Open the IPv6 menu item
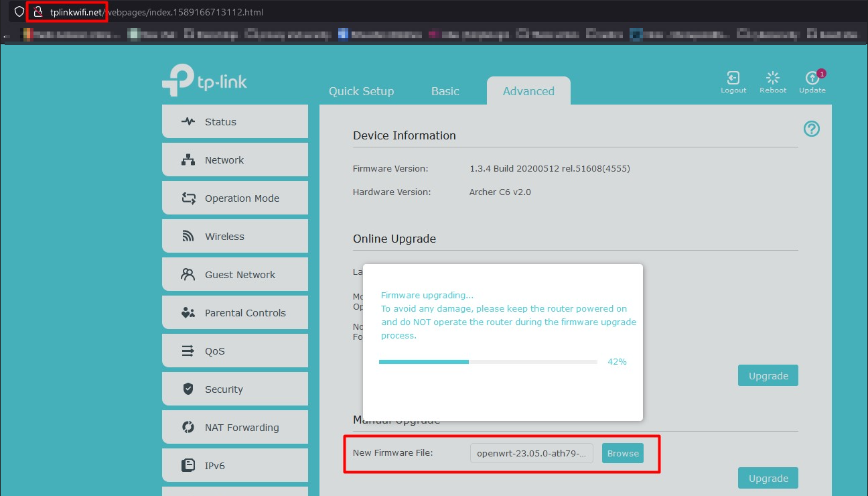Image resolution: width=868 pixels, height=496 pixels. point(235,465)
